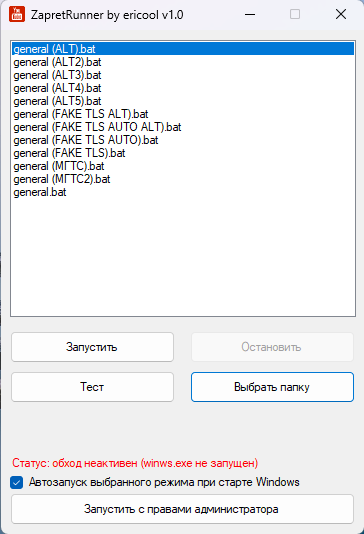This screenshot has width=364, height=534.
Task: Select general (ALT2).bat entry
Action: pyautogui.click(x=183, y=62)
